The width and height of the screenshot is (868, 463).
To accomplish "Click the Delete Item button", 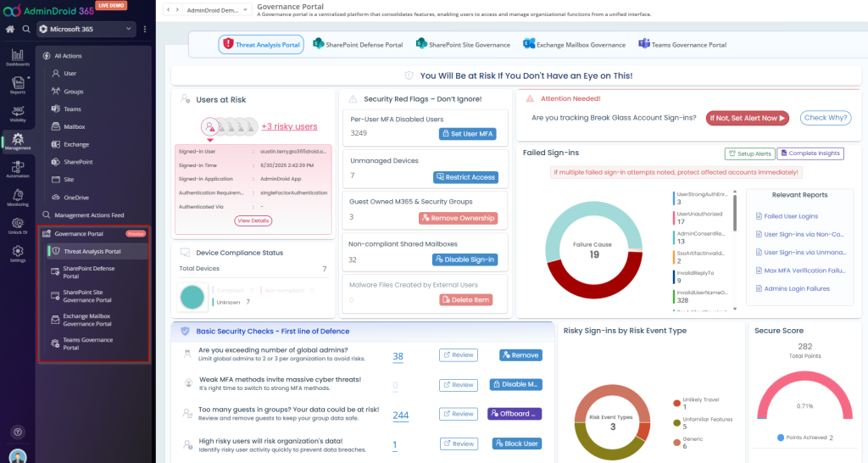I will point(466,299).
